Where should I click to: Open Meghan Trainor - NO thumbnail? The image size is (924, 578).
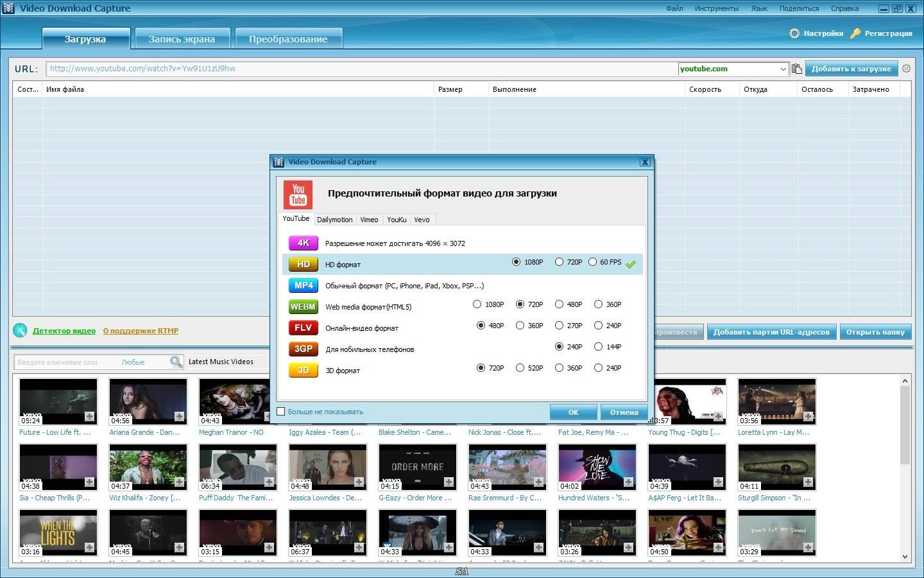[x=238, y=401]
